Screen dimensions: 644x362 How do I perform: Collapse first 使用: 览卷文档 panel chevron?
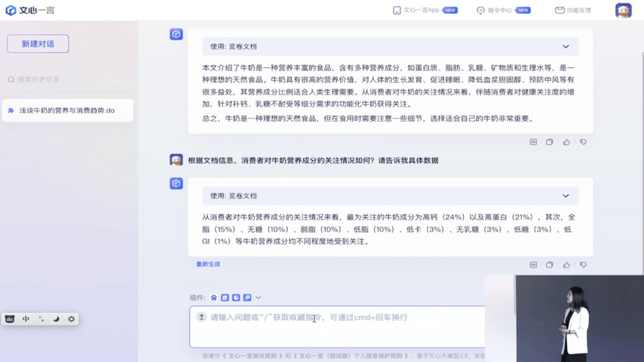566,47
